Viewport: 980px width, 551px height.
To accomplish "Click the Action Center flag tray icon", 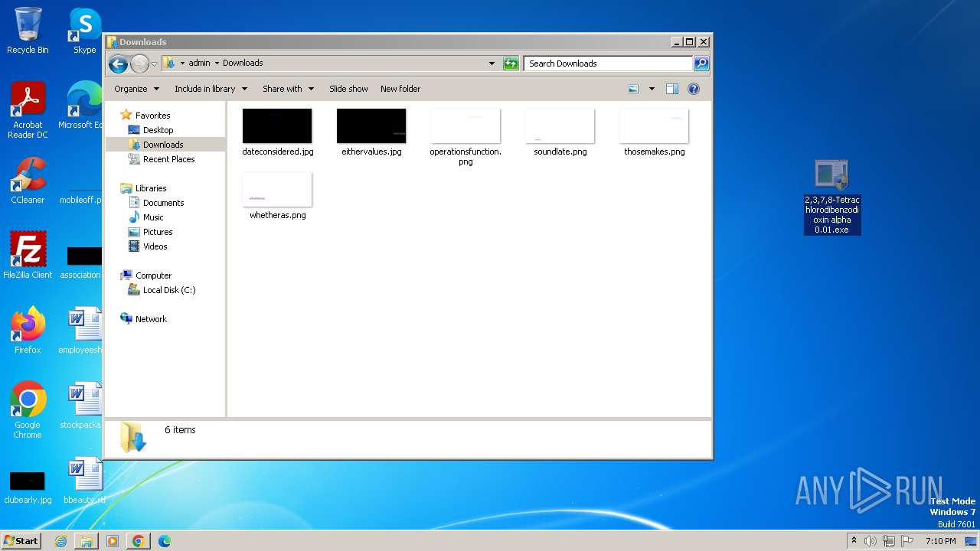I will click(907, 541).
